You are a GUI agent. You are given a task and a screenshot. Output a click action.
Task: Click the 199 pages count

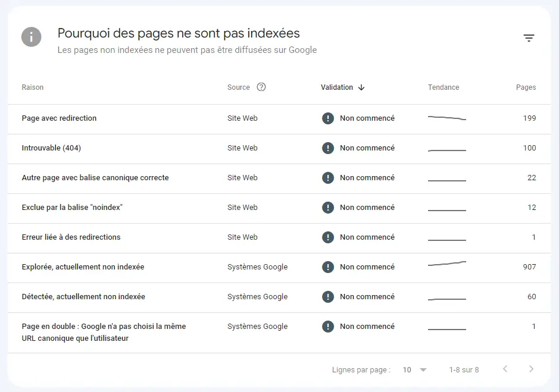pos(529,118)
